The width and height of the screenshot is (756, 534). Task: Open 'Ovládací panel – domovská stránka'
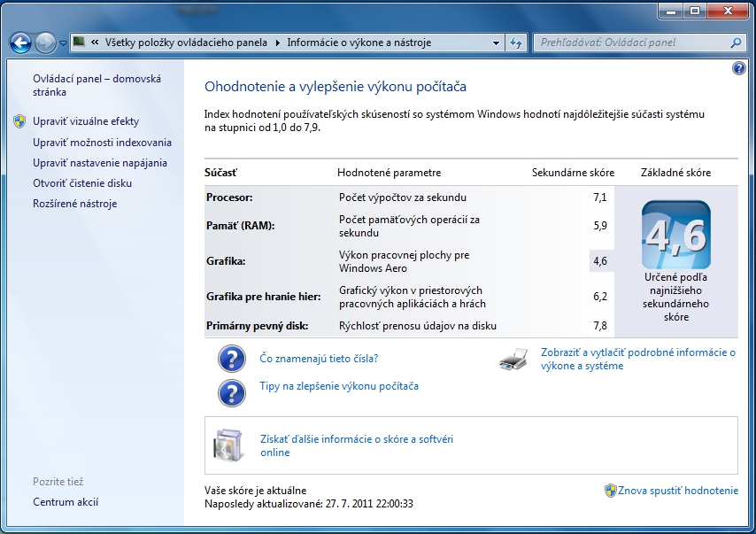coord(96,85)
